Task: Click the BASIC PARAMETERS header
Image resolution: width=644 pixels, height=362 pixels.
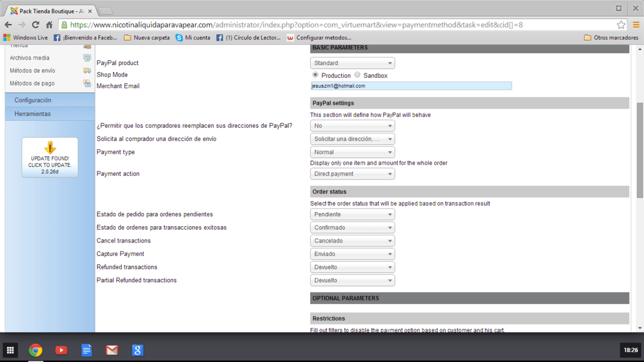Action: click(x=470, y=48)
